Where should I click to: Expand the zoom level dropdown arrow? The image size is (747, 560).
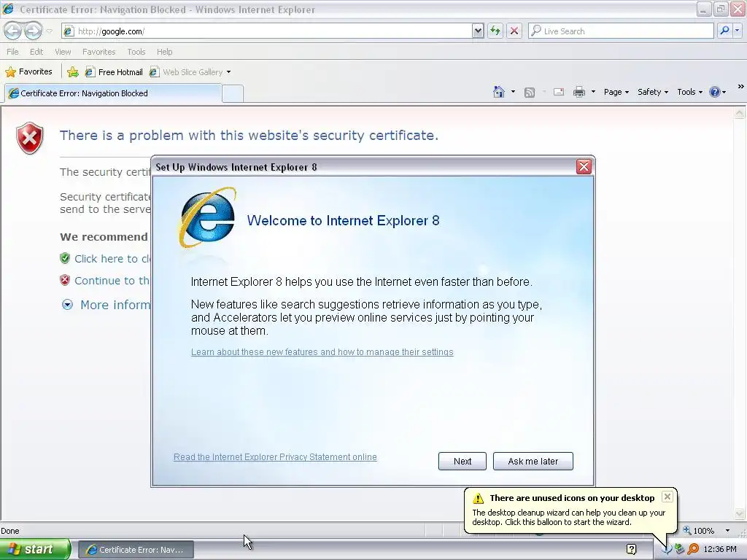(x=727, y=531)
